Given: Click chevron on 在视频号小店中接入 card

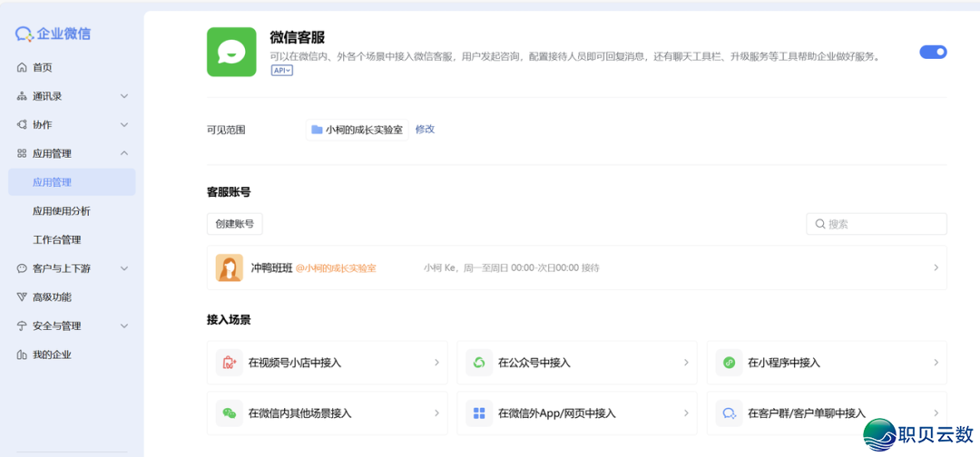Looking at the screenshot, I should click(x=436, y=363).
